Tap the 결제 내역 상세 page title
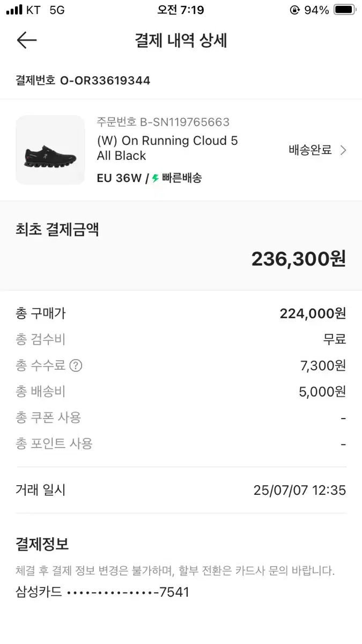The image size is (362, 644). click(x=181, y=41)
